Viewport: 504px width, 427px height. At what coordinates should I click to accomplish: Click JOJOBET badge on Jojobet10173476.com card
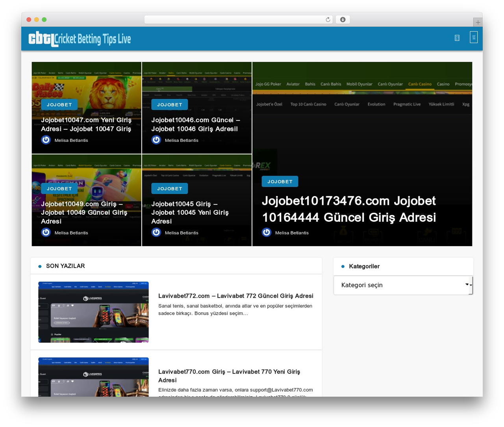click(x=280, y=182)
